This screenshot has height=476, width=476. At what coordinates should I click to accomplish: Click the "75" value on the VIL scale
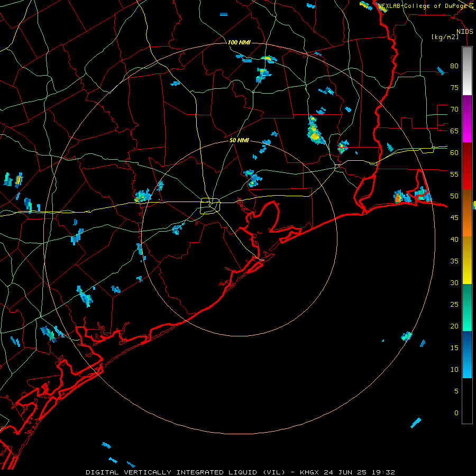454,87
